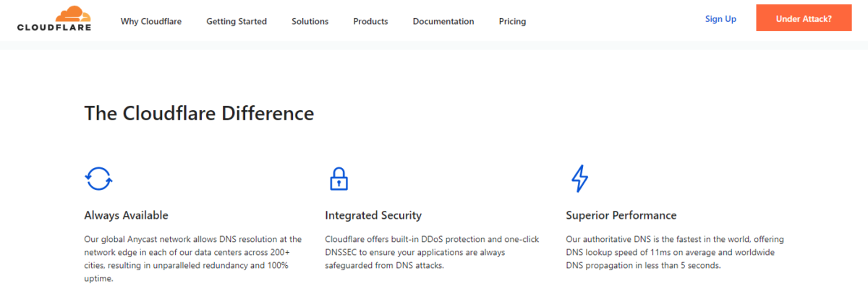Expand the Products navigation menu
Viewport: 868px width, 305px height.
point(370,22)
